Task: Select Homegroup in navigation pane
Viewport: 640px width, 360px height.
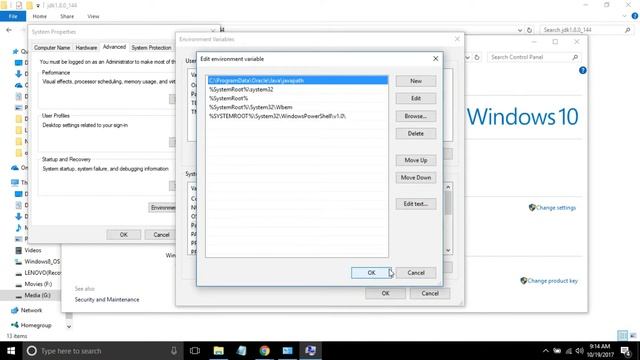Action: pos(36,325)
